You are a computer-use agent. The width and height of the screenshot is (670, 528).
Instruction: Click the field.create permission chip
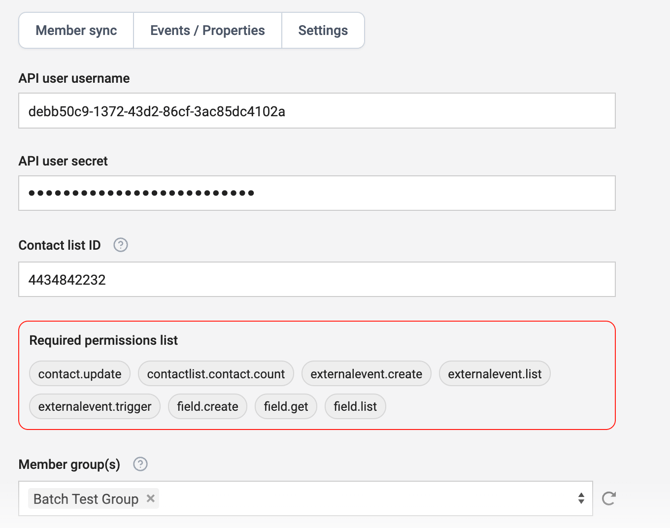[208, 407]
